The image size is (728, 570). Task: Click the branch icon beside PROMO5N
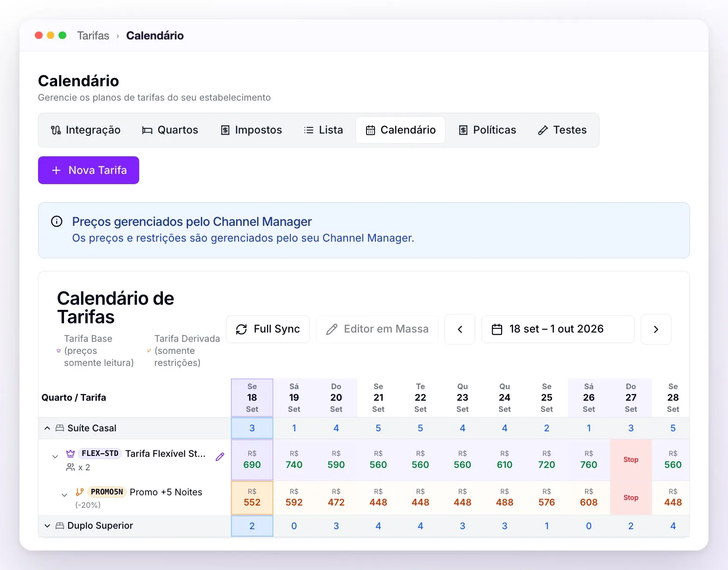pyautogui.click(x=80, y=492)
